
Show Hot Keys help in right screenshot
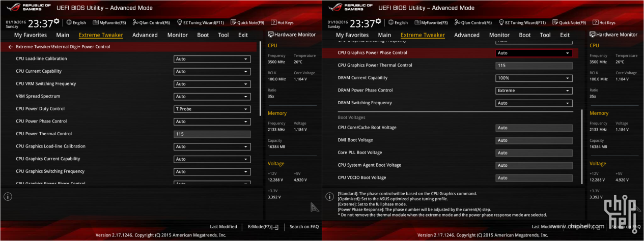click(x=604, y=22)
